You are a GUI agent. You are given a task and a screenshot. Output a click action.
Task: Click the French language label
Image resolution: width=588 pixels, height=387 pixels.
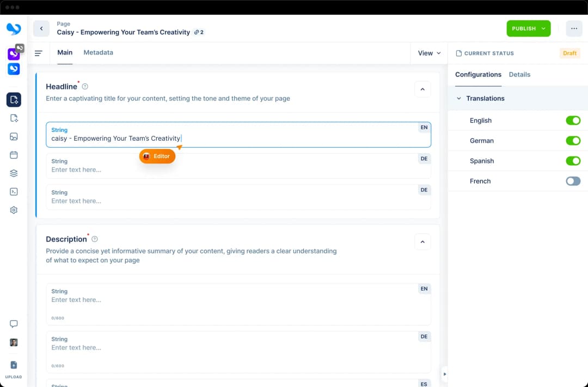click(480, 182)
